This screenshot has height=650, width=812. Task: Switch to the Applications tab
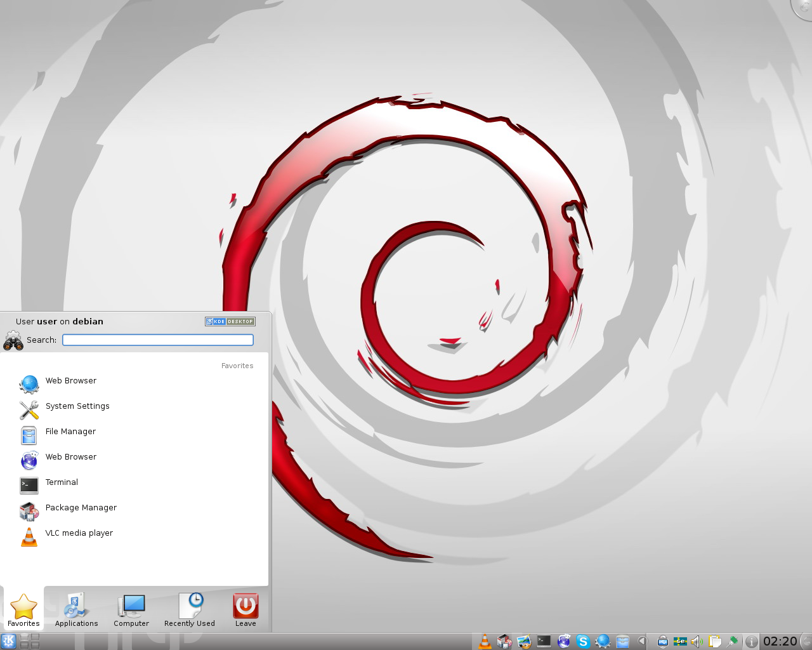[76, 609]
